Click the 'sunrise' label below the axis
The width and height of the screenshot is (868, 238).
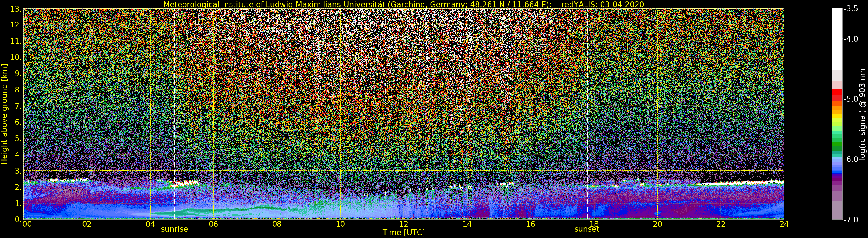pos(174,229)
